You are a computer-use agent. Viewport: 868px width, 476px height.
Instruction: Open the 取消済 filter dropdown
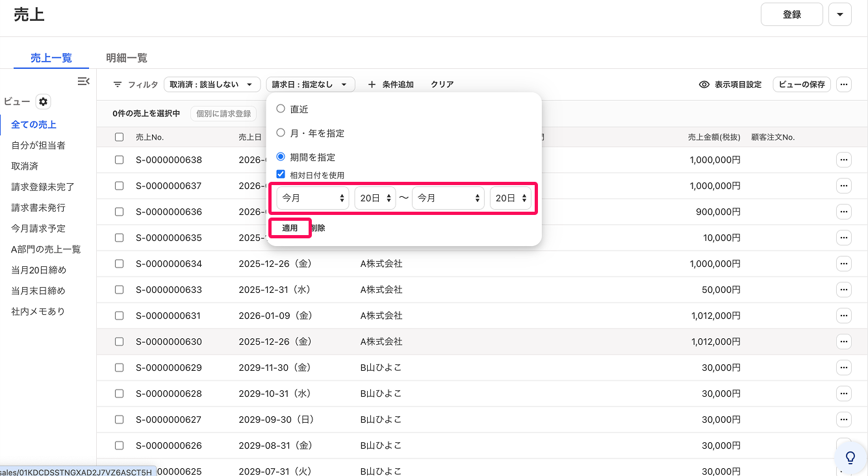(212, 84)
